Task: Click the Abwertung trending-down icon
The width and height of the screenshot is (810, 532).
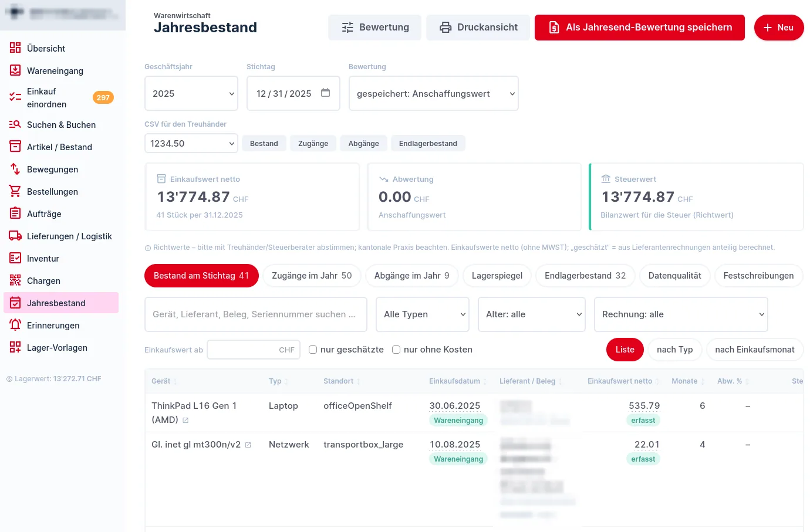Action: [384, 179]
